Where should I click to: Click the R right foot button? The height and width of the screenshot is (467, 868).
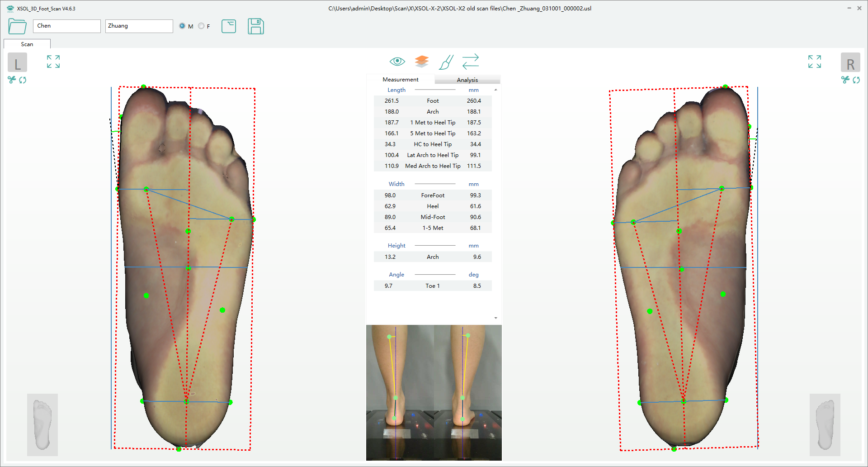pos(850,63)
